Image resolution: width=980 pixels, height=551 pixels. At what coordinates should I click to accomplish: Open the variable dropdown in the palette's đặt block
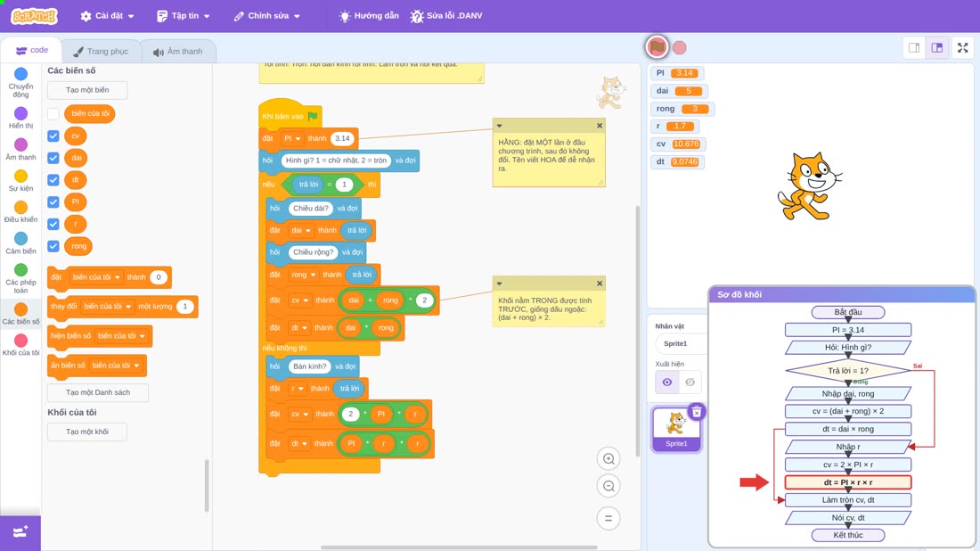coord(96,277)
